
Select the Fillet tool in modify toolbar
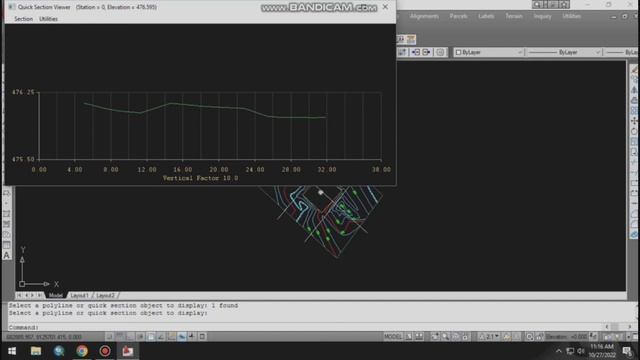[634, 224]
